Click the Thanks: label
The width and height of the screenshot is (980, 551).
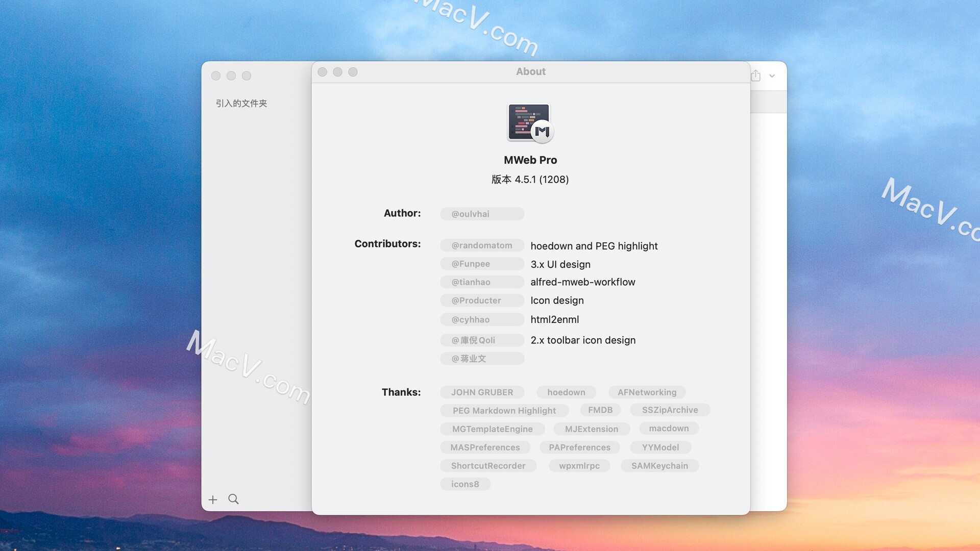(x=401, y=392)
